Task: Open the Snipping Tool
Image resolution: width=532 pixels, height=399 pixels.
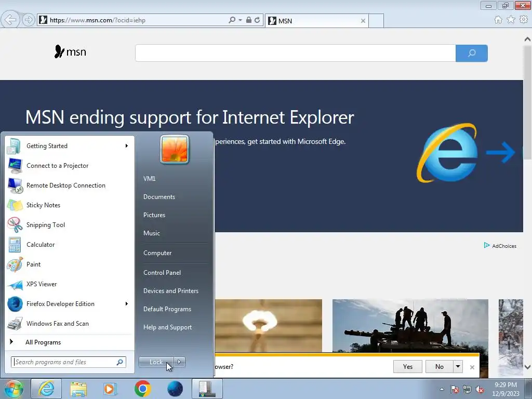Action: (70, 224)
